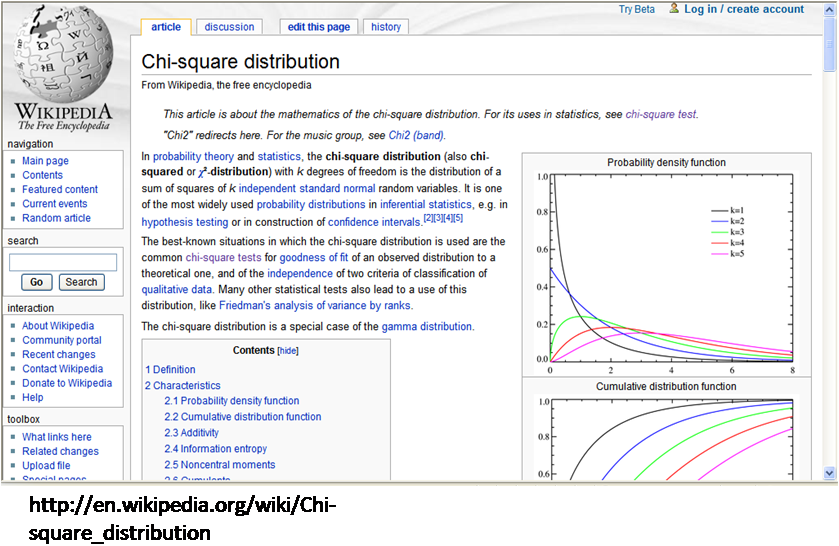Load a Random article
The height and width of the screenshot is (546, 839).
56,218
